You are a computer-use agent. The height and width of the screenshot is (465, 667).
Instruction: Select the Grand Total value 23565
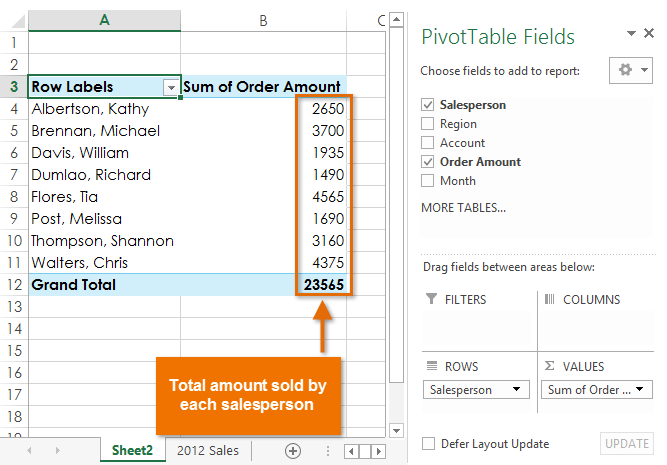[x=323, y=285]
